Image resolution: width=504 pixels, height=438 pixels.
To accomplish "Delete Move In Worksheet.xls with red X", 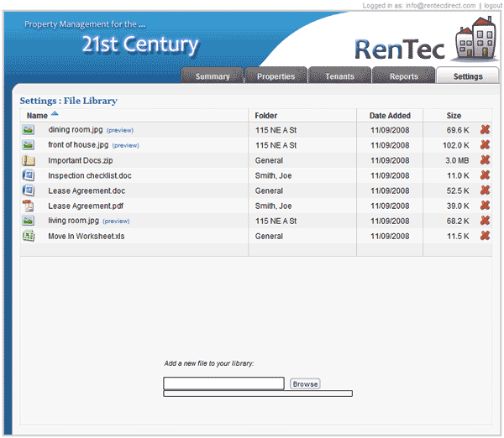I will (x=485, y=236).
